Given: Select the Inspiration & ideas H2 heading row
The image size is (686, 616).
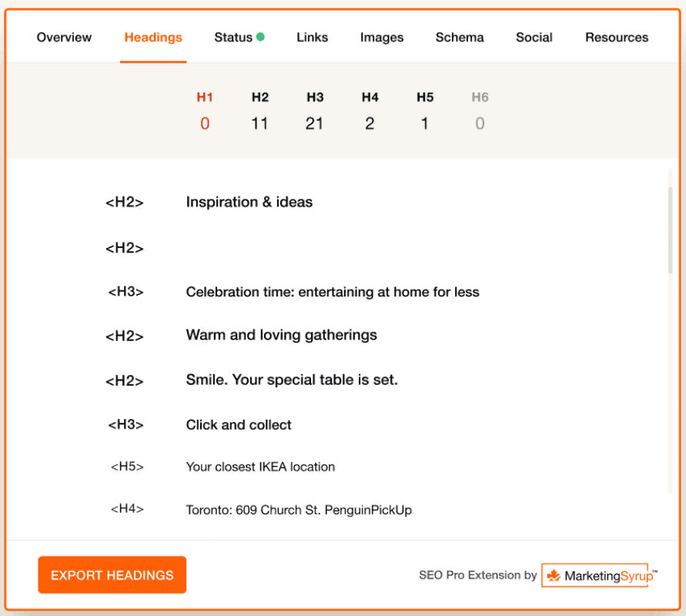Looking at the screenshot, I should 249,202.
